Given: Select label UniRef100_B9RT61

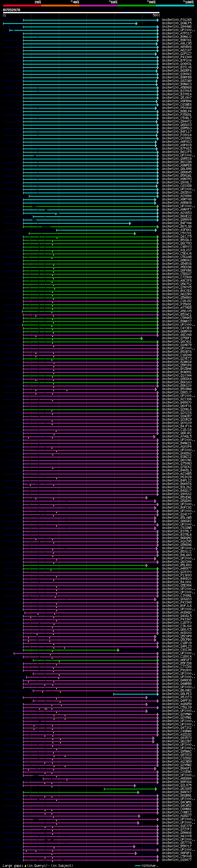Looking at the screenshot, I should pos(177,40).
